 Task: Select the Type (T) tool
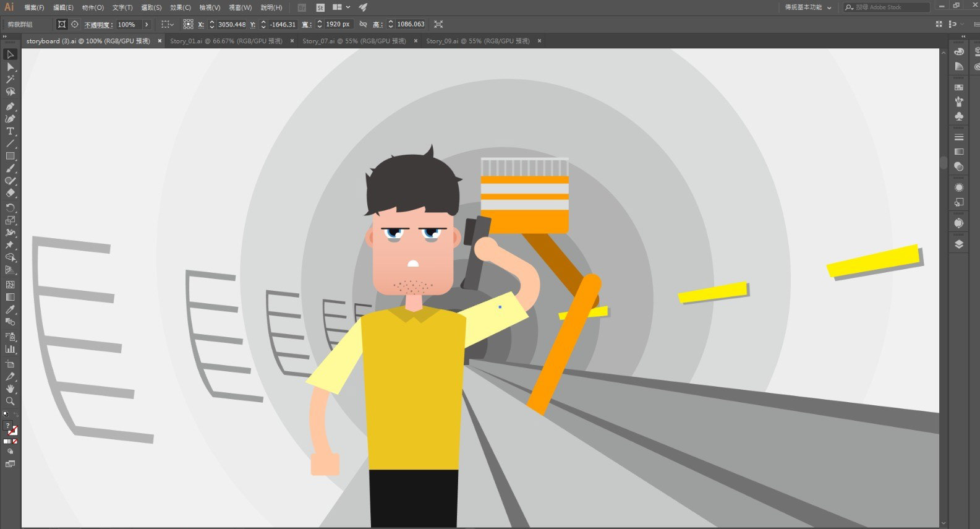pos(10,131)
